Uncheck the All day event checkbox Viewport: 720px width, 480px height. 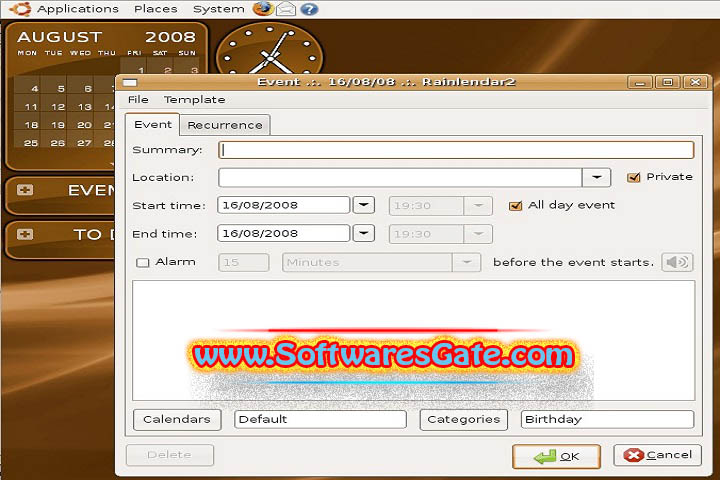tap(515, 206)
